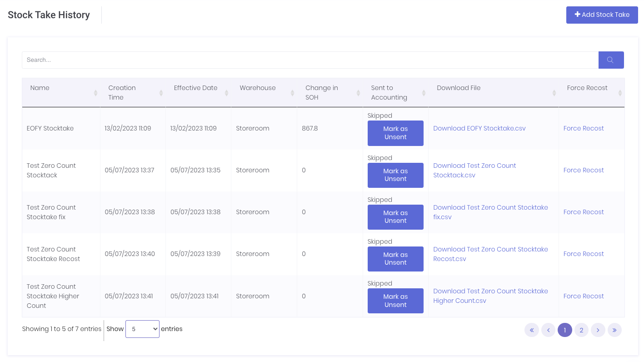Select creation time 05/07/2023 13:40

click(x=130, y=254)
